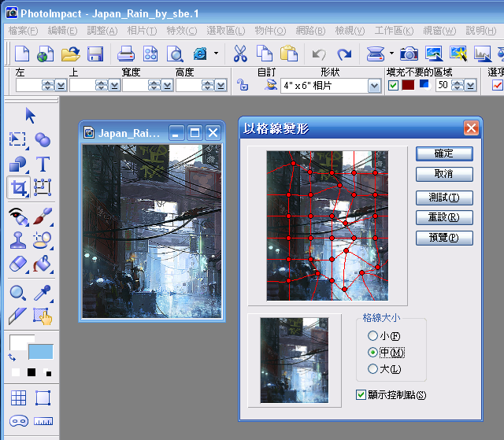
Task: Open the 4"x6" shape dropdown
Action: [374, 86]
